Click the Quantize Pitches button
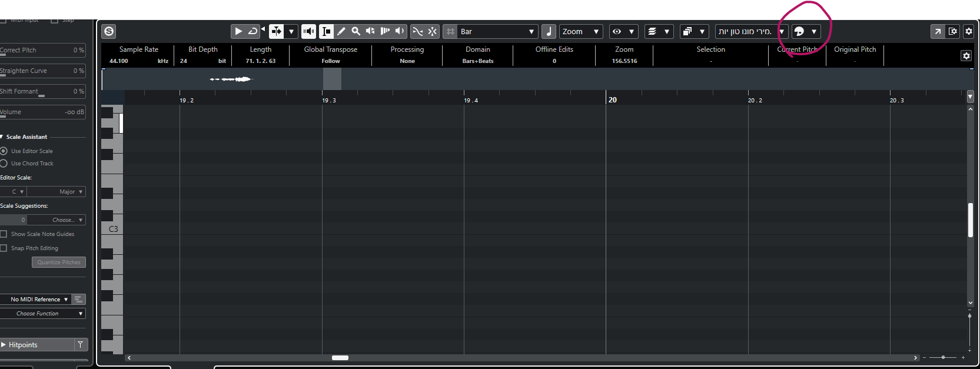The image size is (980, 369). point(59,262)
